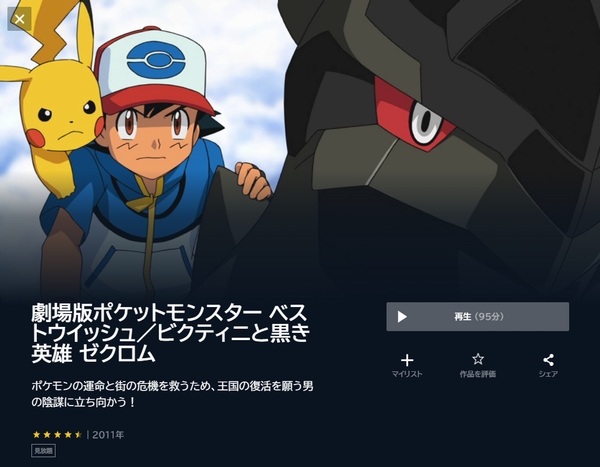Click Ash's cap Poké Ball logo

click(x=156, y=60)
